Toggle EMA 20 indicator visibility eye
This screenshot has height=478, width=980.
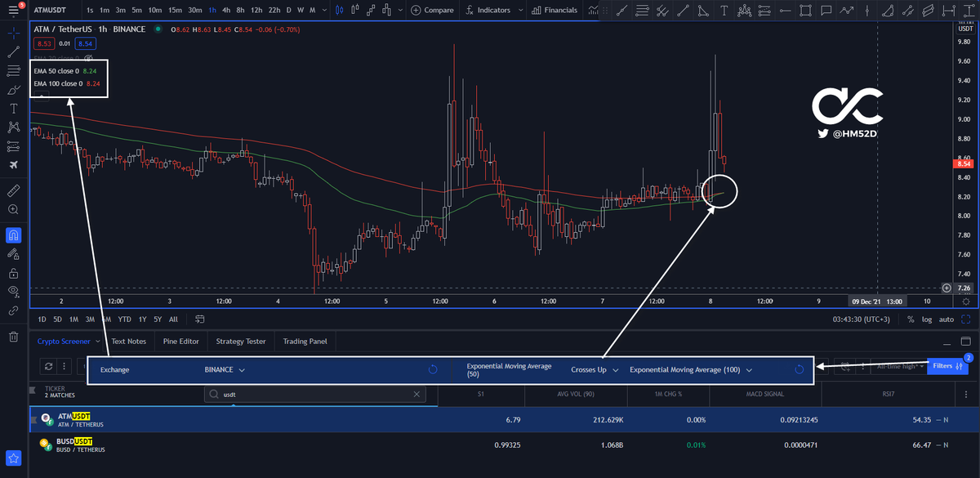coord(89,58)
